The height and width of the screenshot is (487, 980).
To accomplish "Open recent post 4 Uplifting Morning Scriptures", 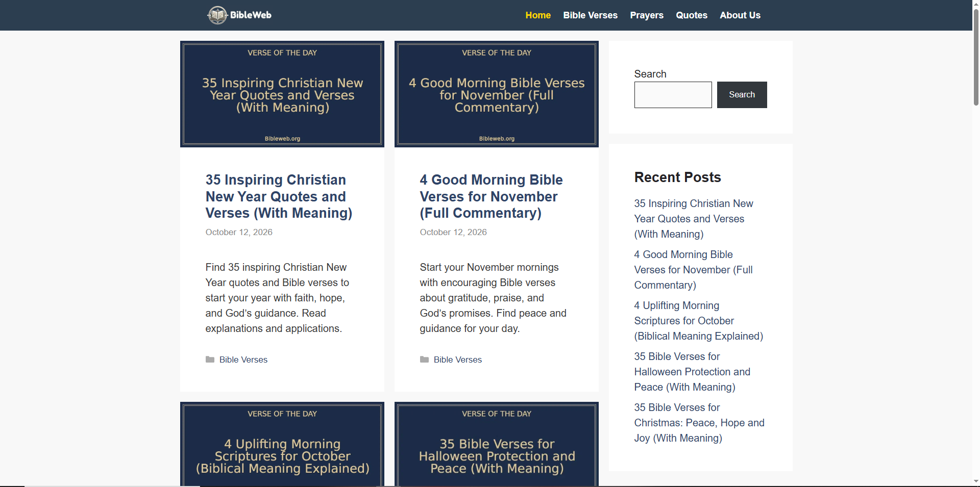I will click(x=699, y=321).
